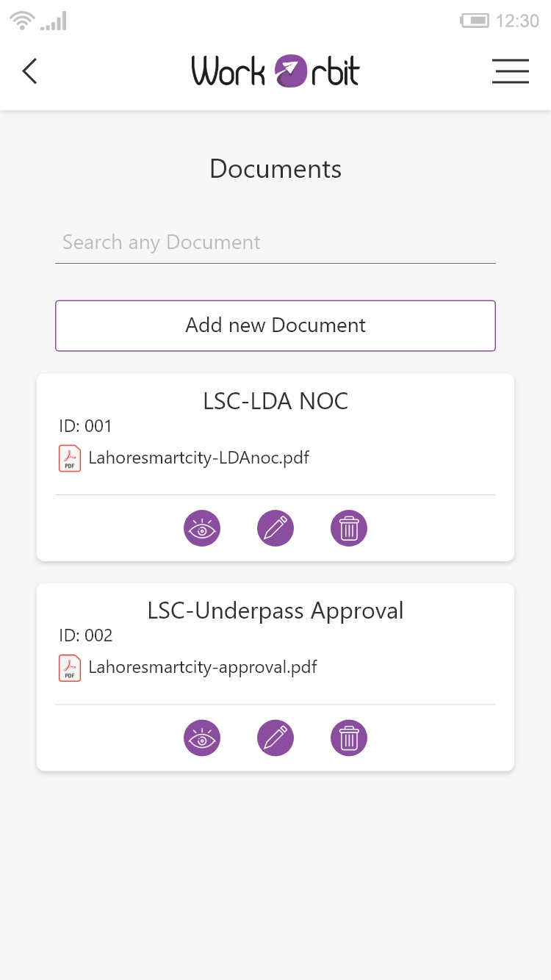Click the WorkOrbit logo
This screenshot has width=551, height=980.
pyautogui.click(x=275, y=71)
